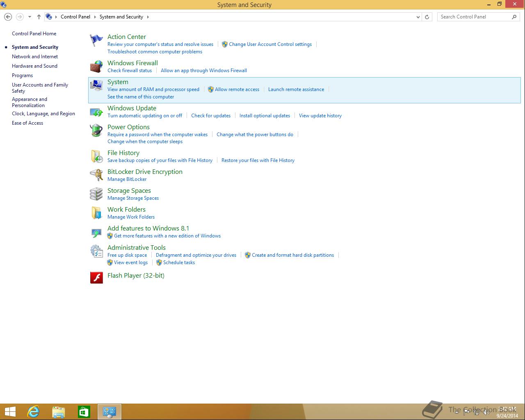The height and width of the screenshot is (420, 525).
Task: Go up one level with the Up arrow
Action: tap(39, 17)
